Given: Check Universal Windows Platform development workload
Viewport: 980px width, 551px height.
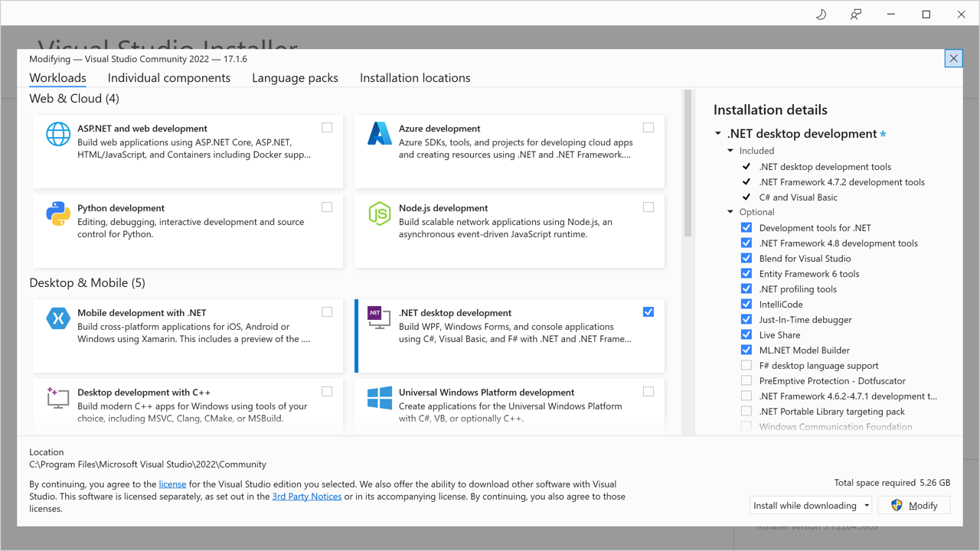Looking at the screenshot, I should (648, 392).
